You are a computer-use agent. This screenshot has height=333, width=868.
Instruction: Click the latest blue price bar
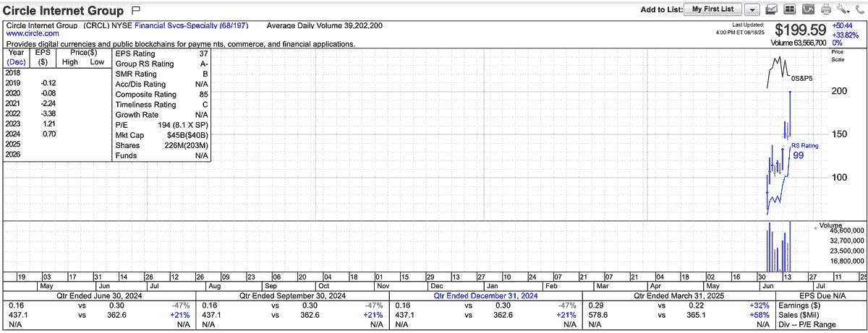click(790, 114)
